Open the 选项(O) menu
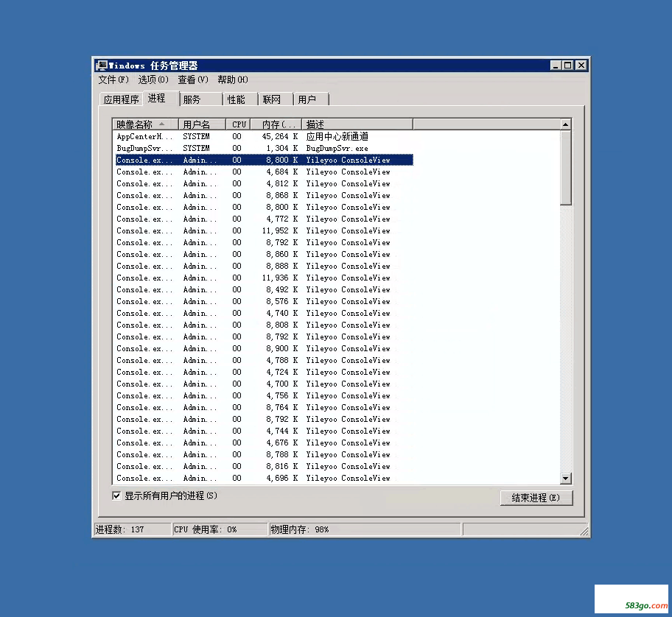The height and width of the screenshot is (617, 672). (x=153, y=80)
